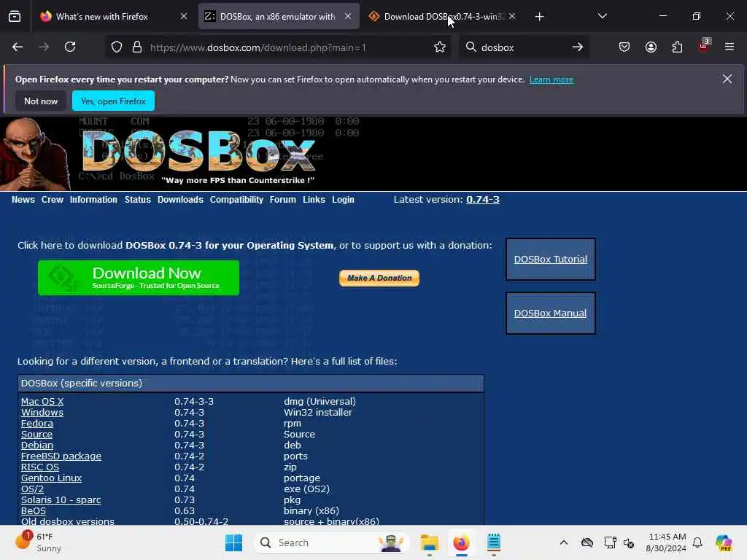Open the extensions puzzle icon
Screen dimensions: 747x560
coord(677,47)
